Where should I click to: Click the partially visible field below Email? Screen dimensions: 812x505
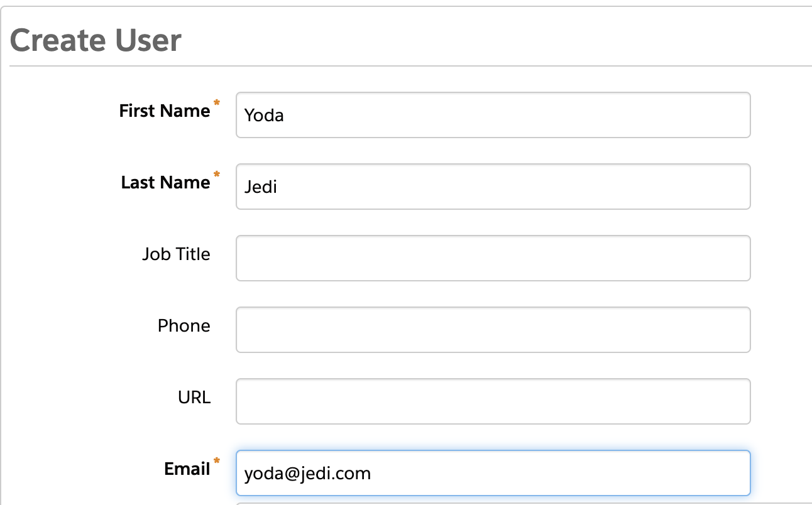tap(493, 503)
